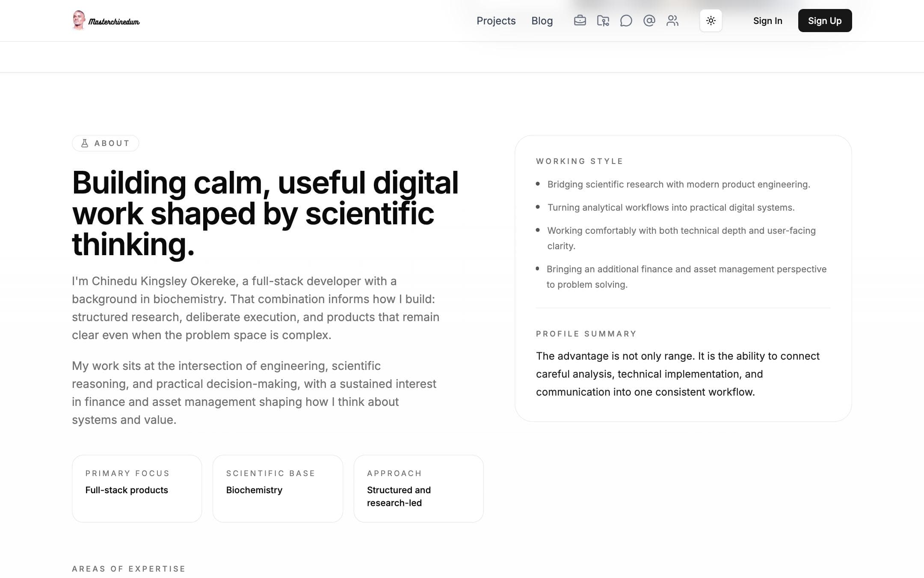This screenshot has width=924, height=578.
Task: Click the ABOUT badge label
Action: click(x=112, y=143)
